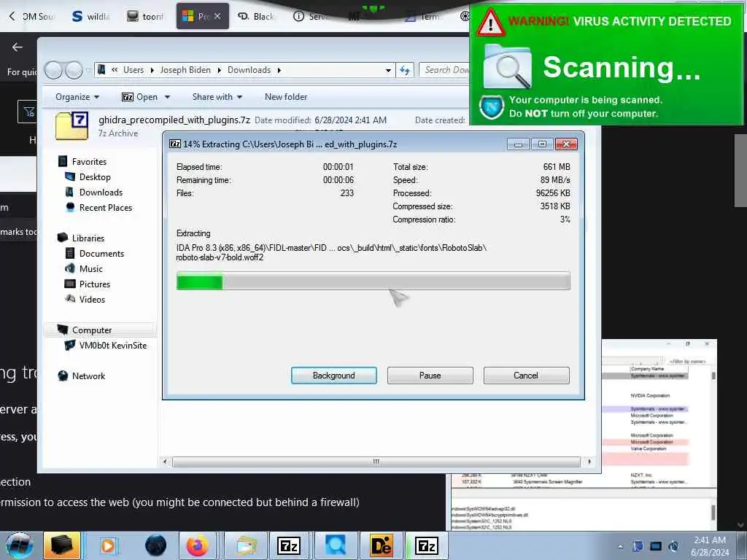
Task: Open the photo viewer taskbar icon
Action: click(245, 545)
